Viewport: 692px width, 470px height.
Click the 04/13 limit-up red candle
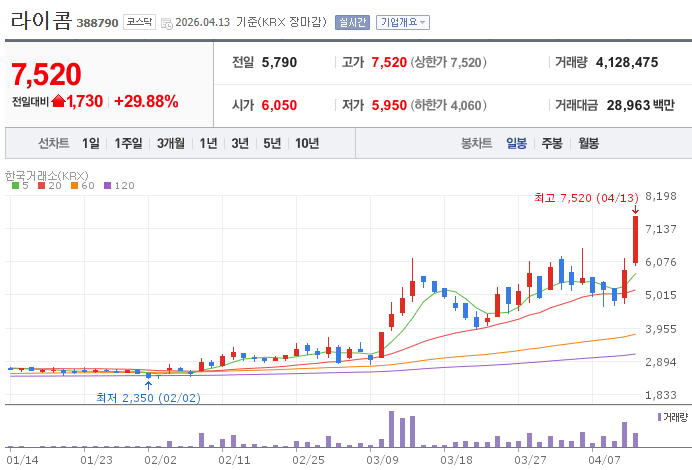pyautogui.click(x=636, y=240)
